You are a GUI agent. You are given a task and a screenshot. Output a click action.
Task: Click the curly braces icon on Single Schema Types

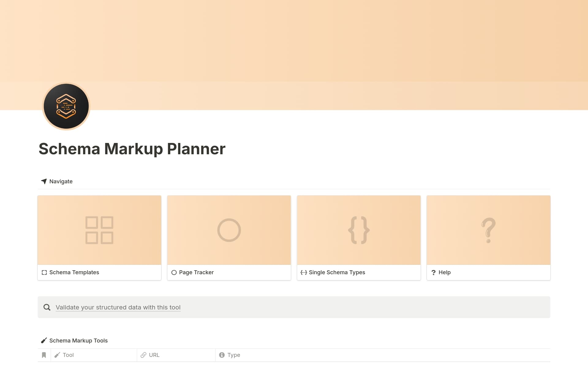pyautogui.click(x=304, y=272)
